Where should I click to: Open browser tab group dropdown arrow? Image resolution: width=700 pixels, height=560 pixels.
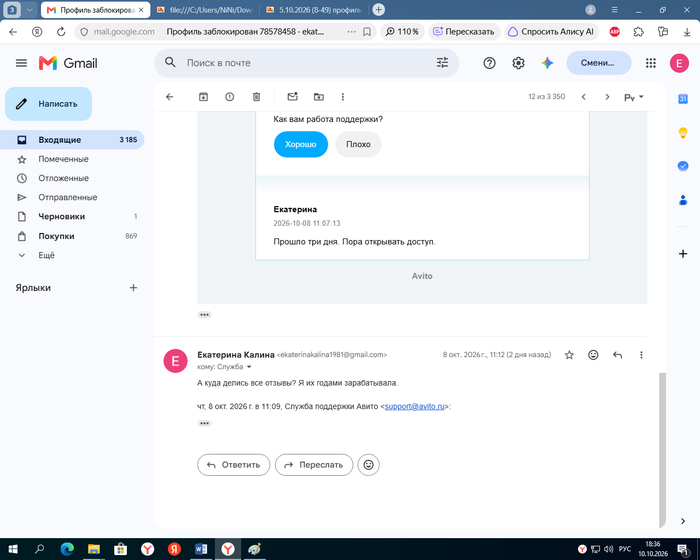(30, 10)
